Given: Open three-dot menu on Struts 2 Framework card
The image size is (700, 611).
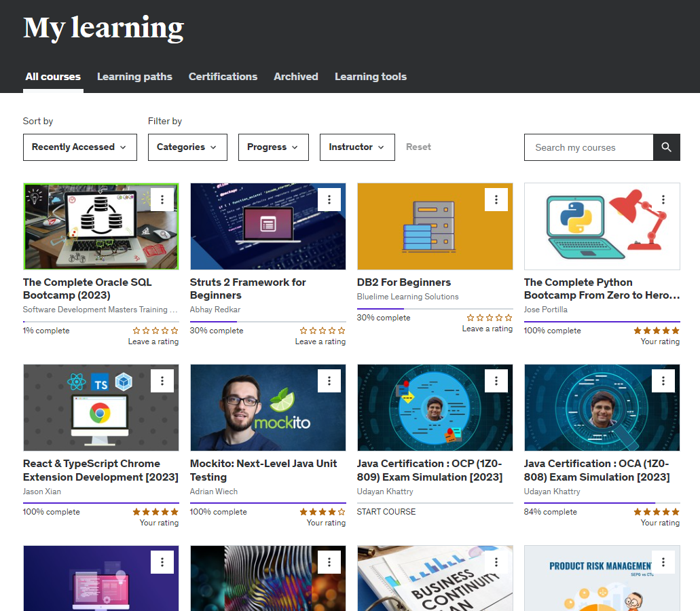Looking at the screenshot, I should pyautogui.click(x=329, y=200).
